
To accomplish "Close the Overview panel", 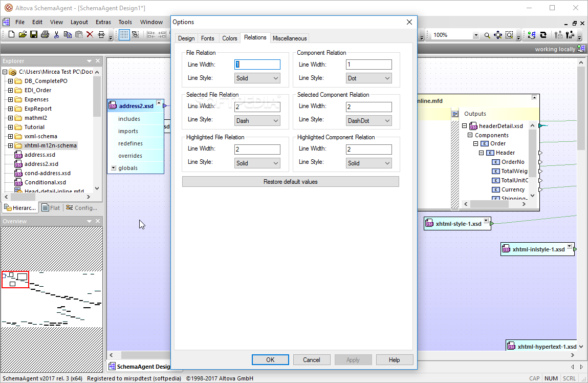I will (x=98, y=221).
